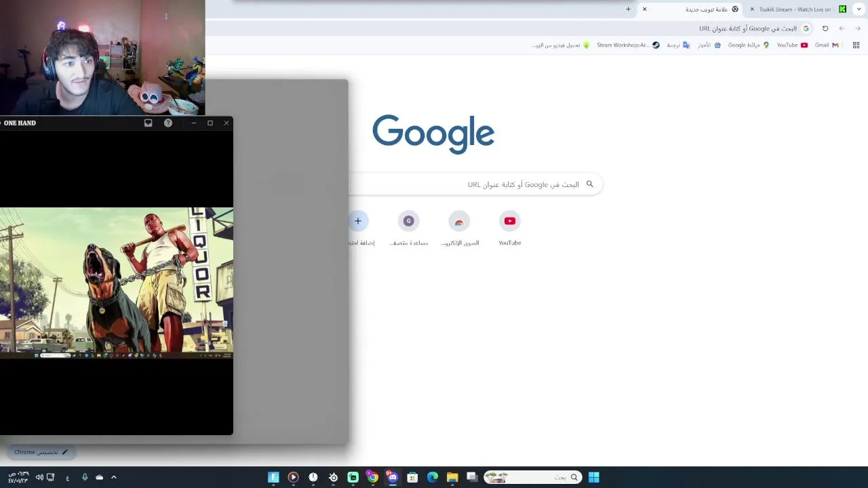Open Microsoft Store from the taskbar

(x=412, y=477)
